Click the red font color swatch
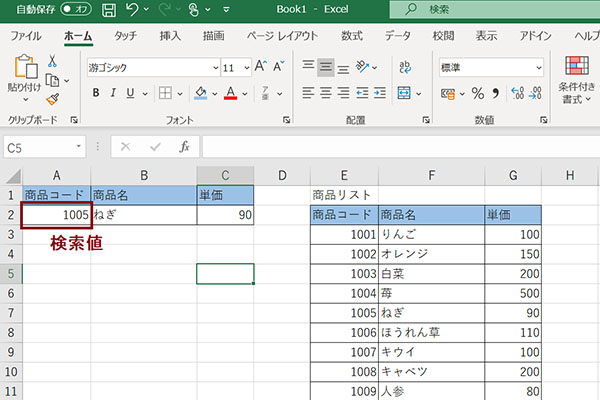Image resolution: width=600 pixels, height=400 pixels. pos(230,93)
